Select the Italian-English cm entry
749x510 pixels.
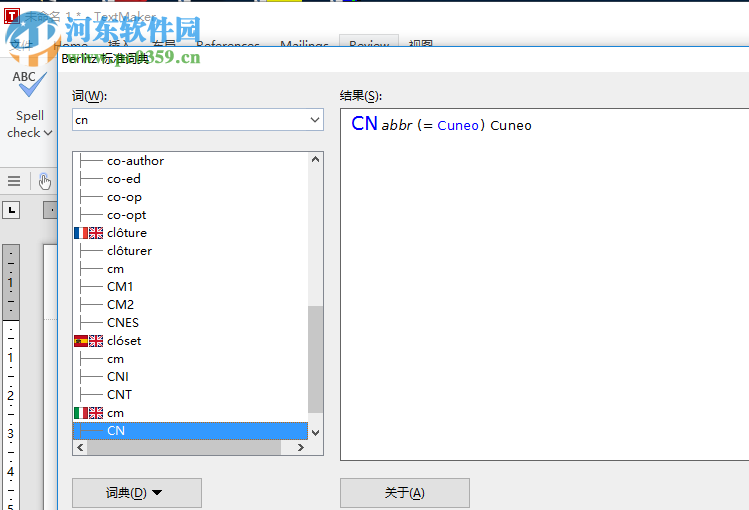[115, 413]
